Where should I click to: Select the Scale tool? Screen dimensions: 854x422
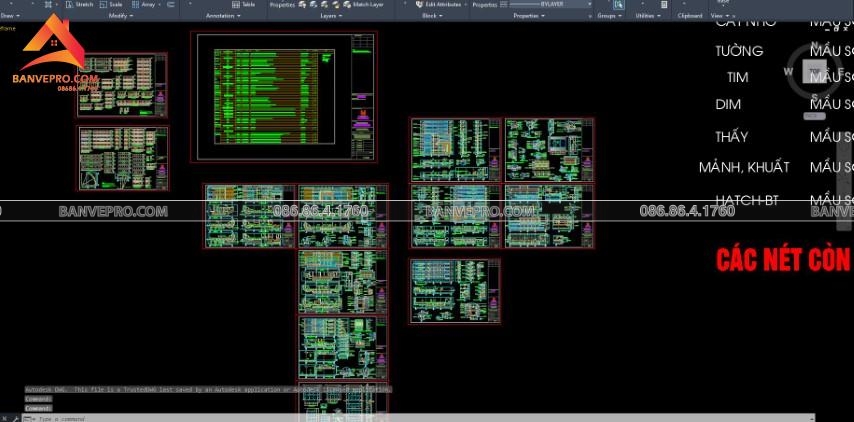(111, 4)
